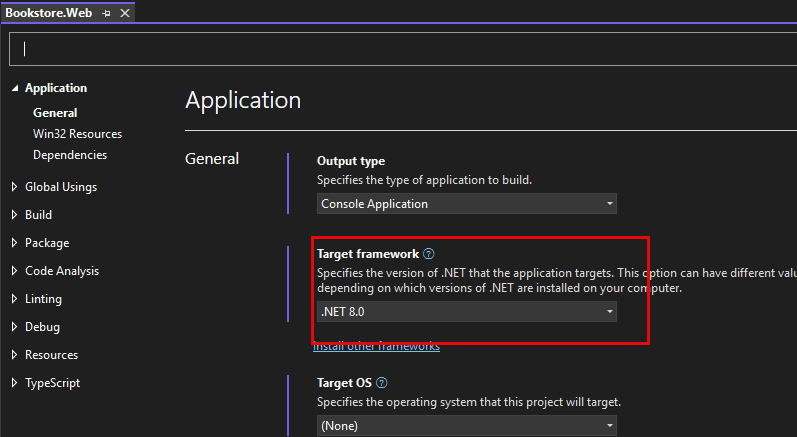
Task: Open the Build category
Action: (x=38, y=215)
